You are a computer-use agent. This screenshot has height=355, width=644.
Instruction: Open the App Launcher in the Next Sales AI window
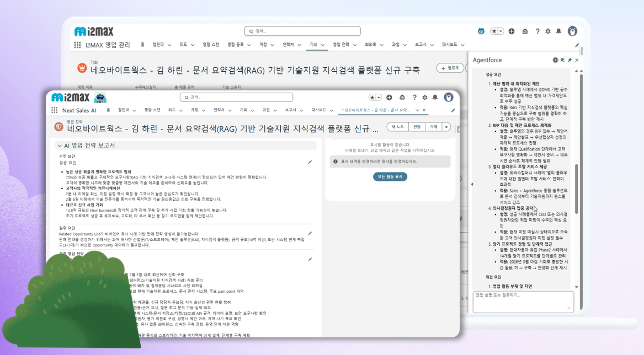click(x=54, y=110)
